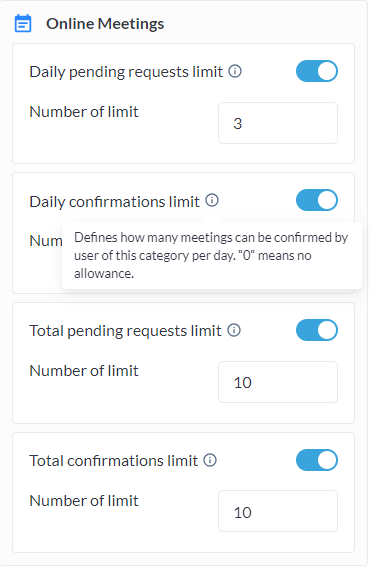Viewport: 370px width, 573px height.
Task: Click Number of limit label under Total confirmations
Action: pyautogui.click(x=84, y=501)
